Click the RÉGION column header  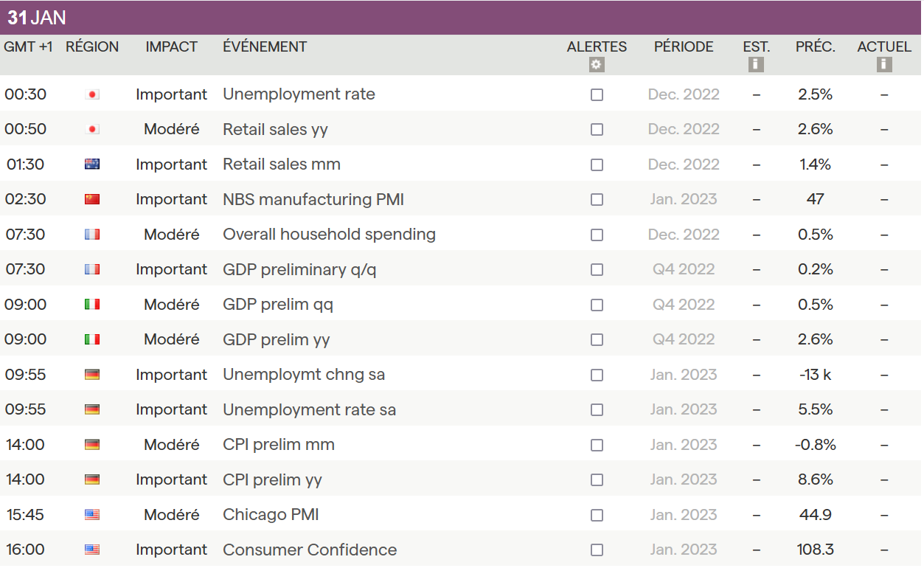coord(92,46)
